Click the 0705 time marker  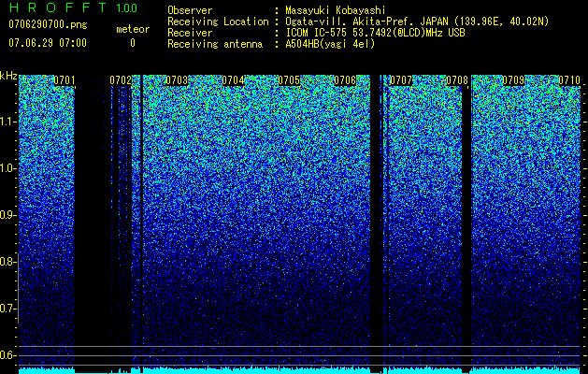point(289,80)
